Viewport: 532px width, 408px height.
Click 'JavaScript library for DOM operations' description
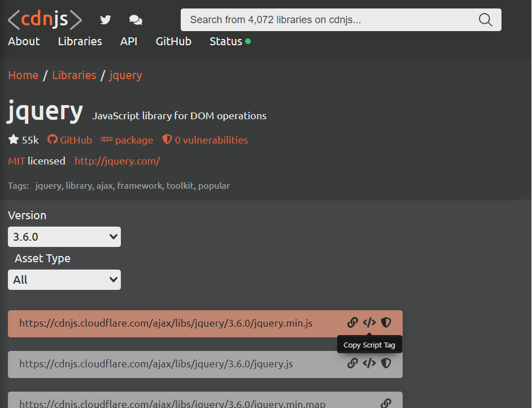click(x=179, y=116)
